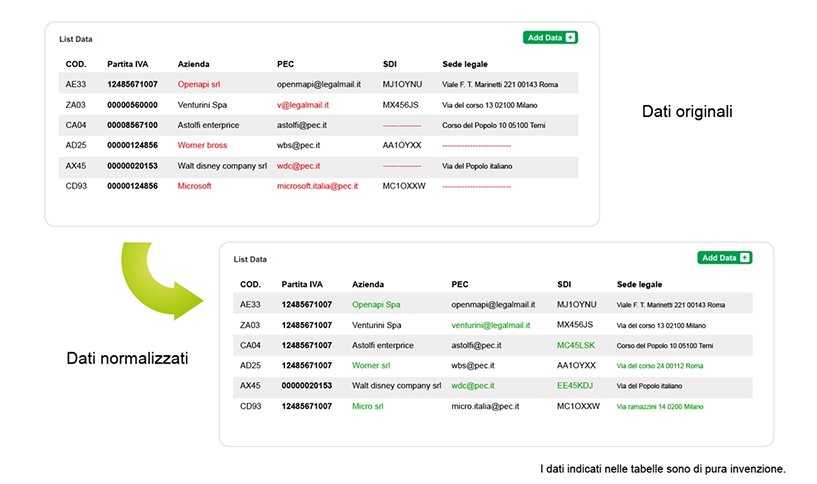Viewport: 817px width, 484px height.
Task: Click the plus icon in the lower Add Data button
Action: 745,258
